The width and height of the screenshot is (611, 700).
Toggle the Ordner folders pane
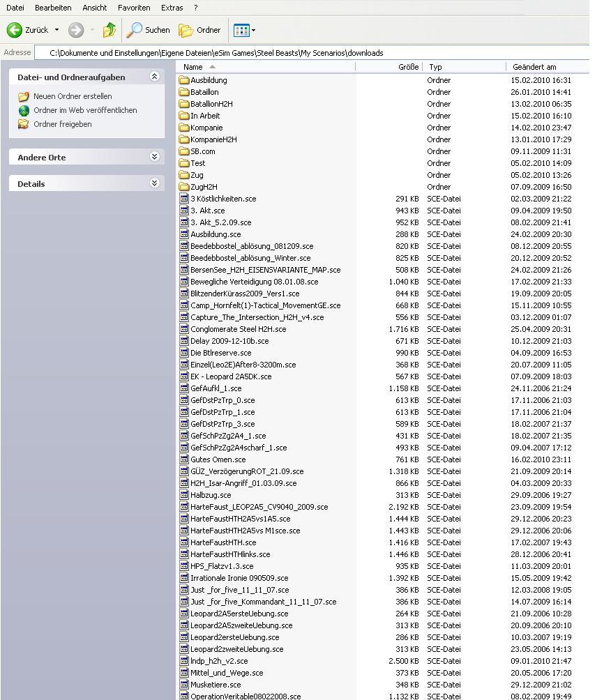[x=200, y=30]
